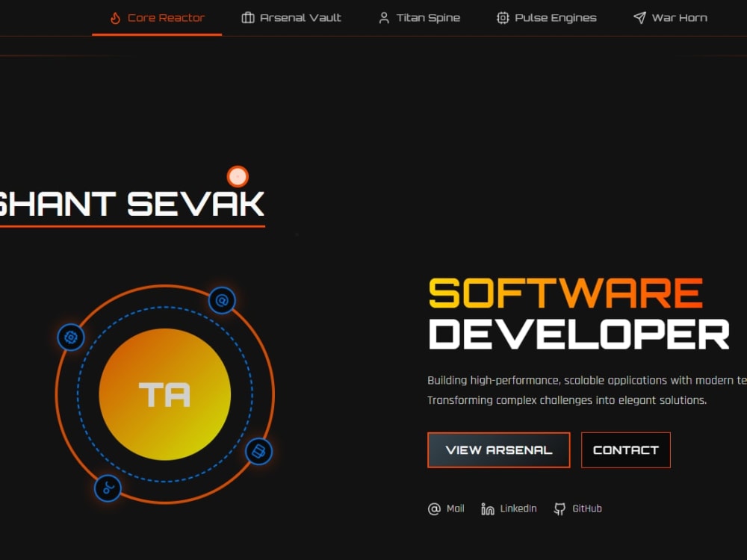Image resolution: width=747 pixels, height=560 pixels.
Task: Click the SHANT SEVAK name heading
Action: click(x=131, y=205)
